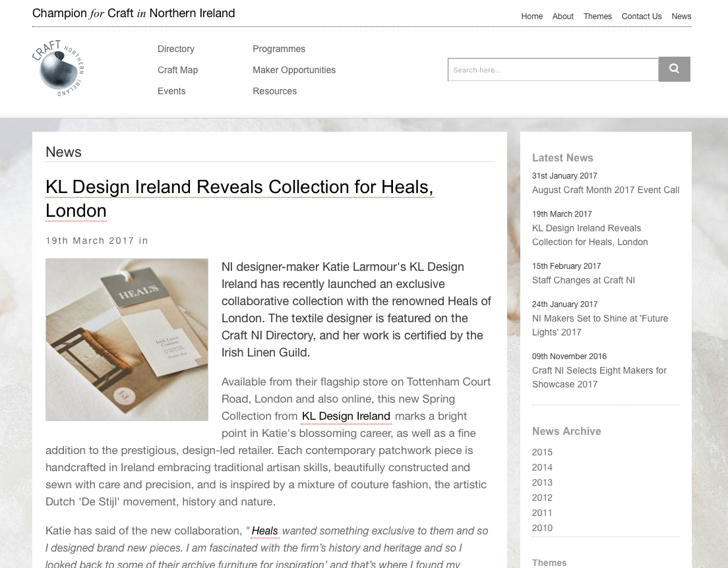View the 2015 news archive
728x568 pixels.
[542, 452]
